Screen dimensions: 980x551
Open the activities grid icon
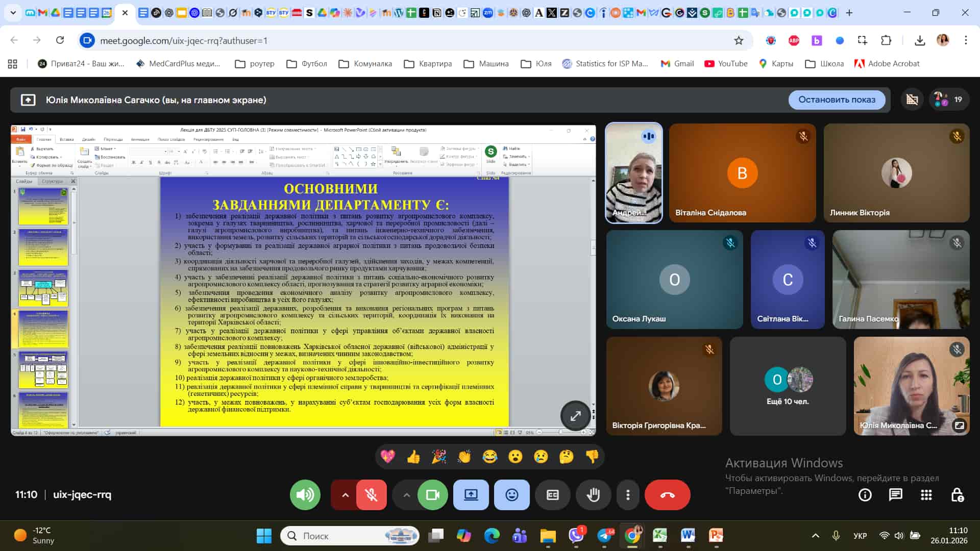coord(926,495)
